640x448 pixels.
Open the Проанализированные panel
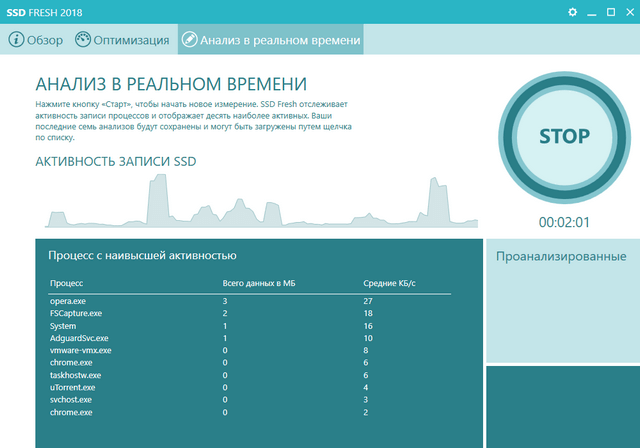point(563,300)
